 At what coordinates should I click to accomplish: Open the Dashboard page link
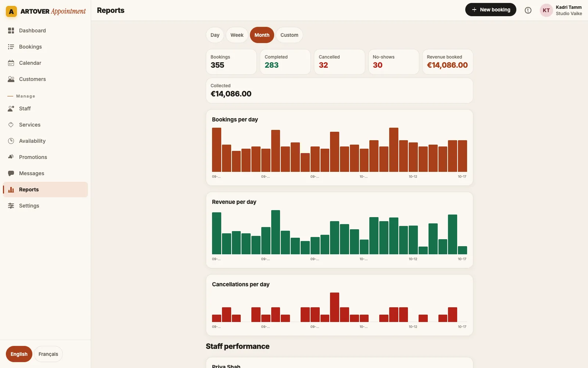[x=46, y=31]
